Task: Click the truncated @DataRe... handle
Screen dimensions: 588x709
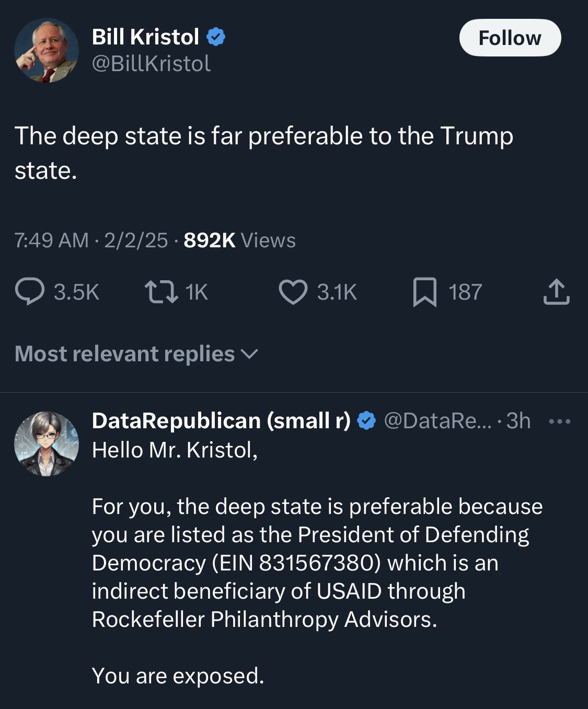Action: (x=438, y=421)
